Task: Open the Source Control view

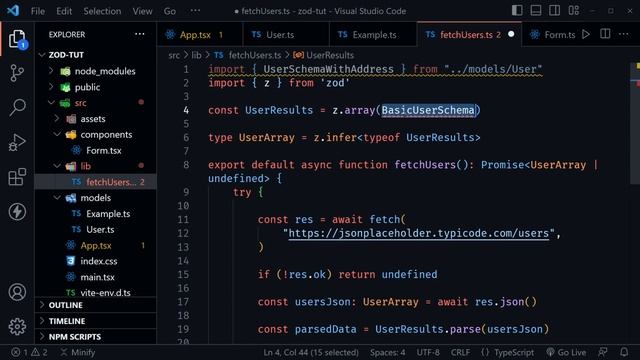Action: (x=17, y=73)
